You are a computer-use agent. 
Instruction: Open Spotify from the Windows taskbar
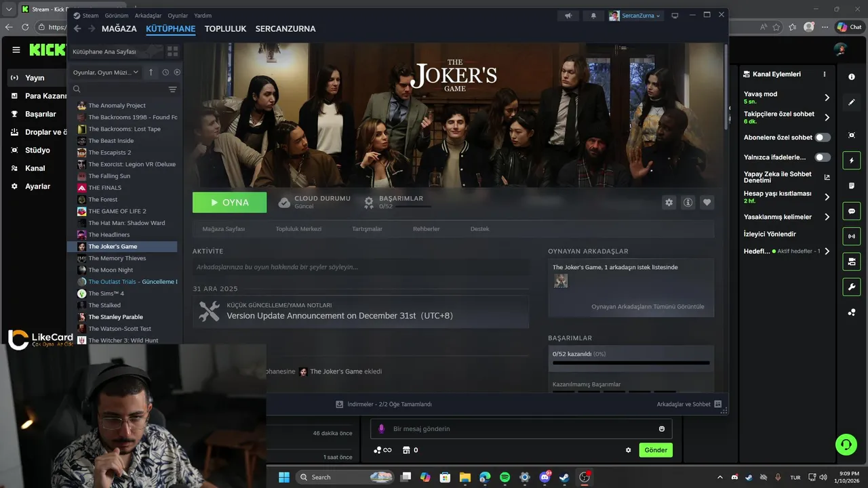(505, 477)
